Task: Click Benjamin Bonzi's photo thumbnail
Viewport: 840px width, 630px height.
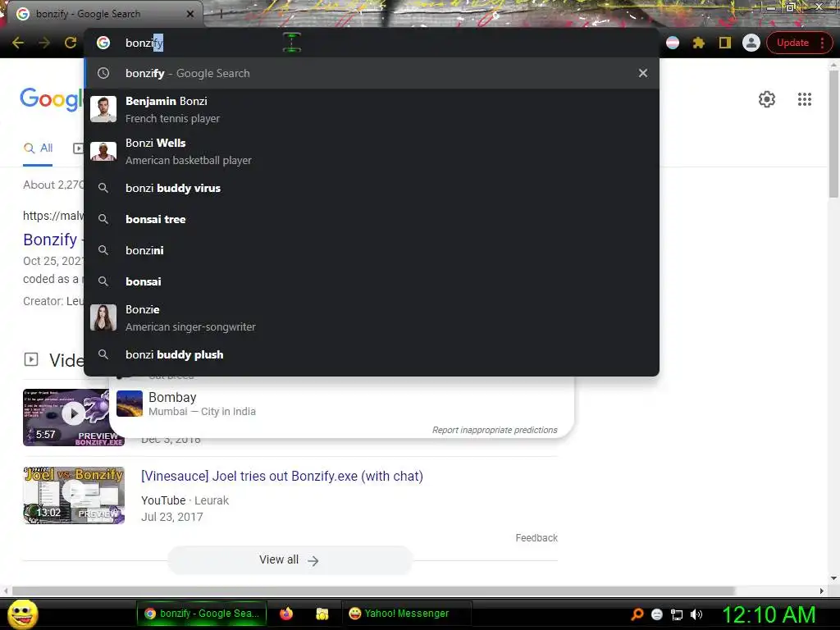Action: coord(103,109)
